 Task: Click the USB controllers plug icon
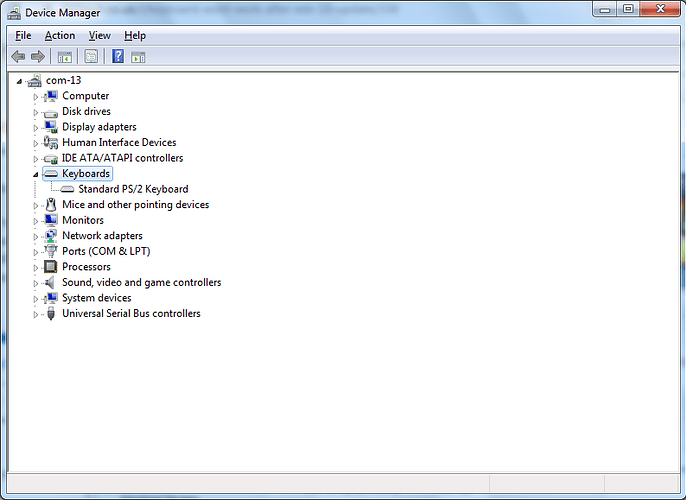51,314
